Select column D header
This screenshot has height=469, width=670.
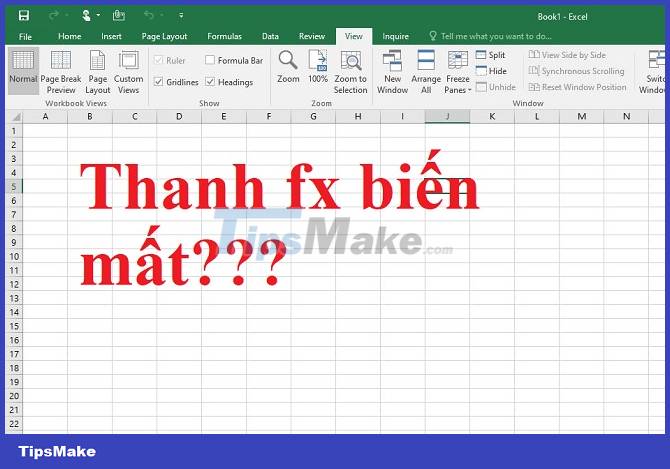pos(179,117)
